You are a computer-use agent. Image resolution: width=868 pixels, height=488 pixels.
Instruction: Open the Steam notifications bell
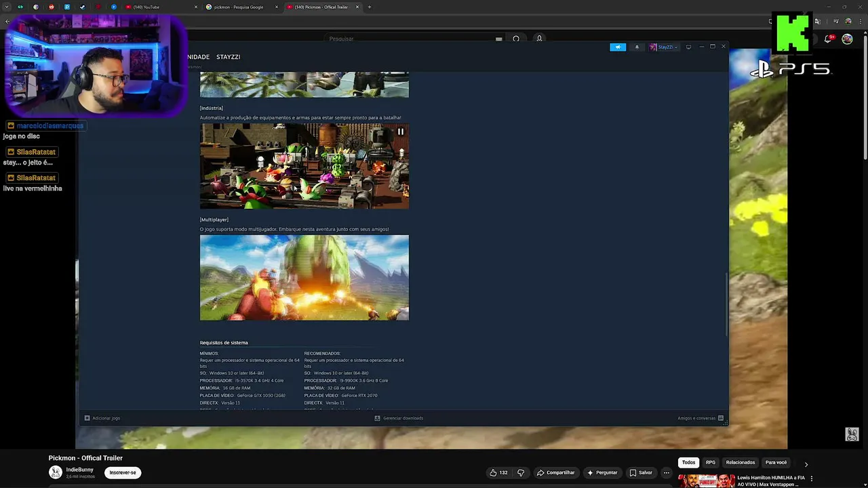pyautogui.click(x=637, y=47)
